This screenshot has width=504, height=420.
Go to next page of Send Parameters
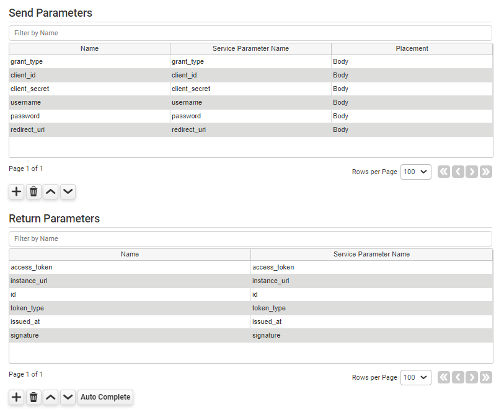point(472,172)
